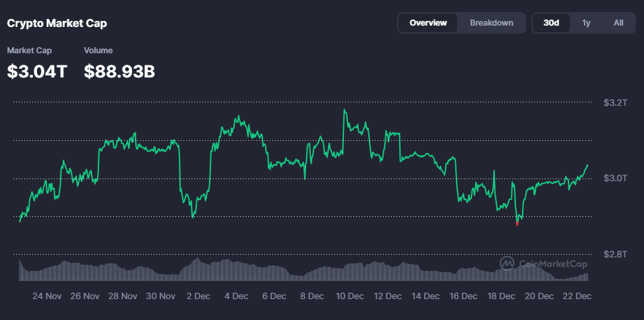Click the red low point on the line
The width and height of the screenshot is (644, 320).
point(517,222)
